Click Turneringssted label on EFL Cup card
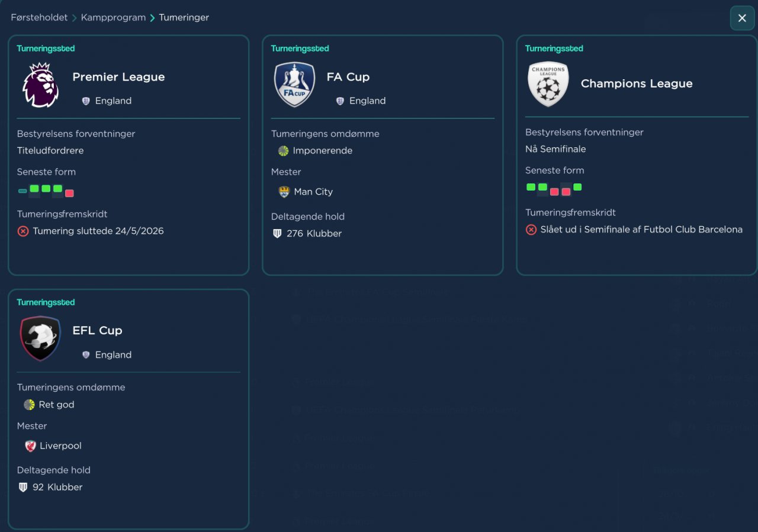Viewport: 758px width, 532px height. [x=46, y=302]
